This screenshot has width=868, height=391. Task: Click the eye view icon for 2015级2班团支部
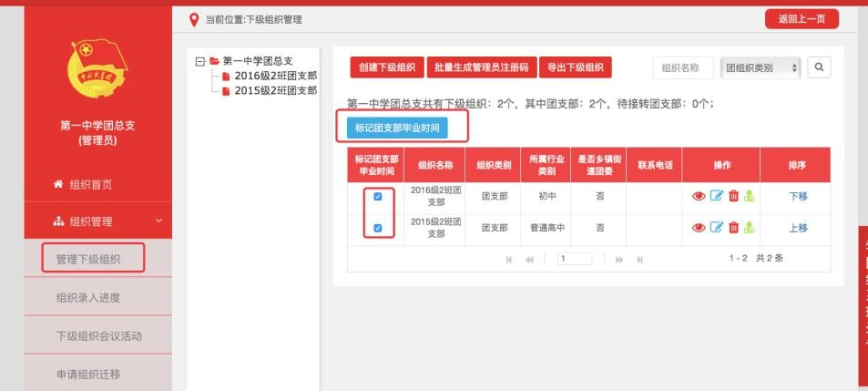click(700, 229)
